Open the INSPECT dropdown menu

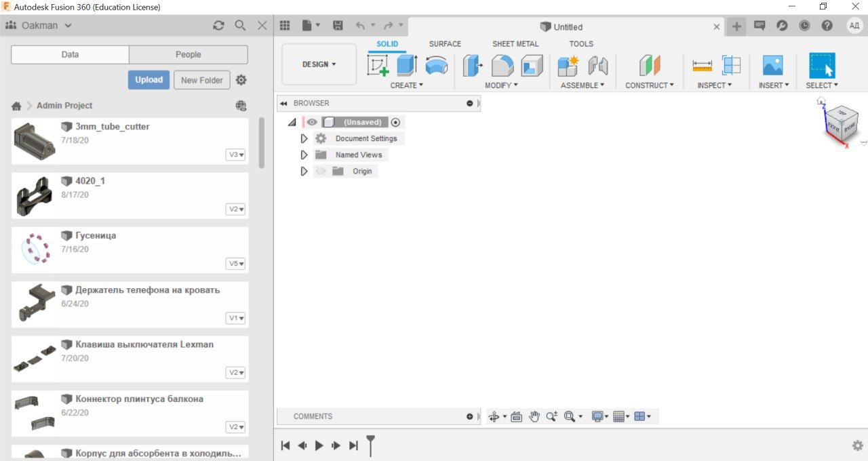[715, 85]
